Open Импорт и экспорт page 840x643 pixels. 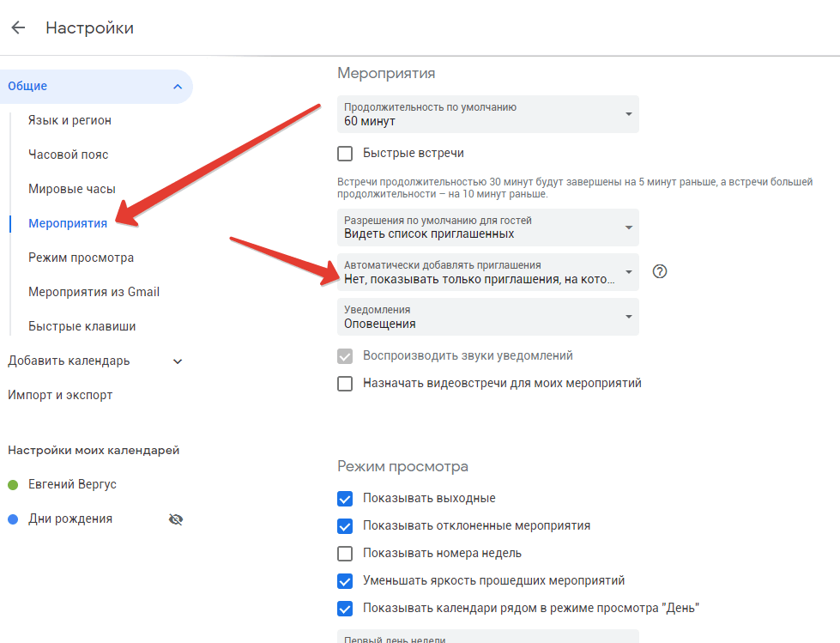click(60, 396)
